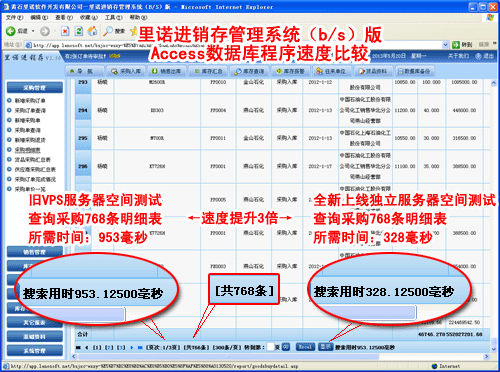Click the IE Back arrow button
The image size is (500, 372).
(x=11, y=31)
